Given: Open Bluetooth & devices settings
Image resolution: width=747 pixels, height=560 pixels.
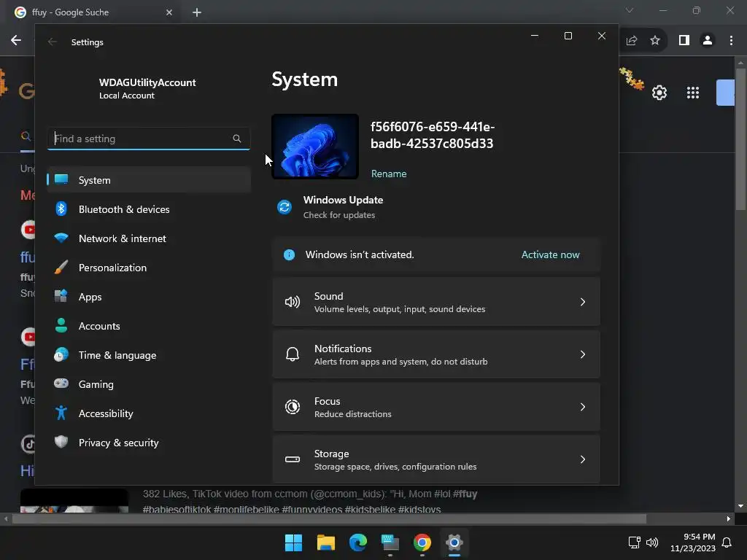Looking at the screenshot, I should [x=149, y=209].
